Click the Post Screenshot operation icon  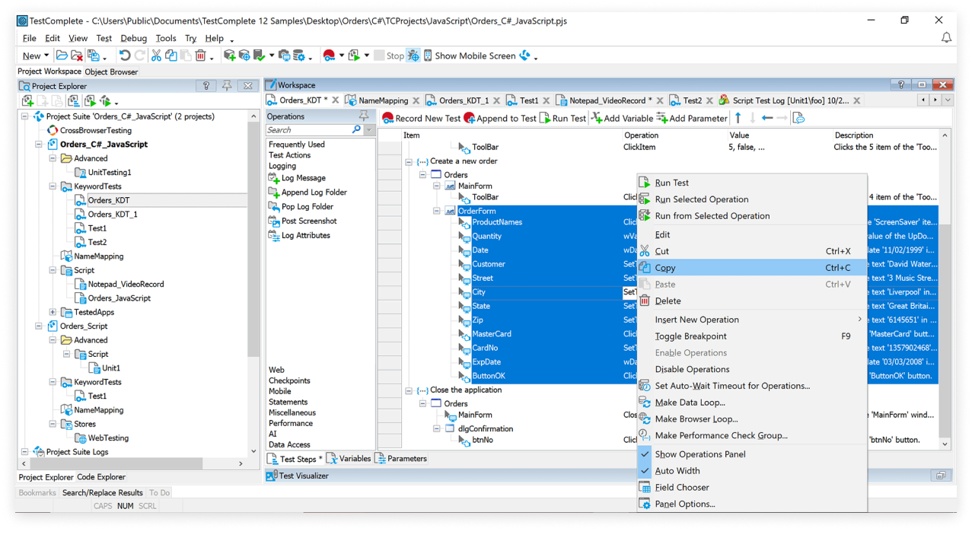click(x=274, y=221)
